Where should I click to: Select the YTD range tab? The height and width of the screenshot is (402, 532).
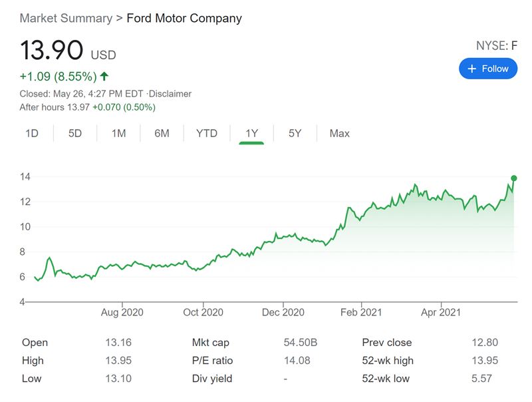[206, 133]
